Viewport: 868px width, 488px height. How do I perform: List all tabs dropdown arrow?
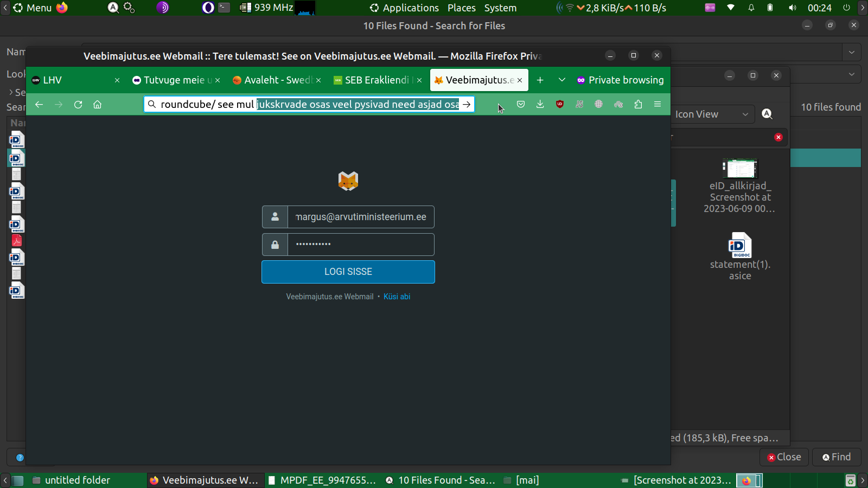562,80
